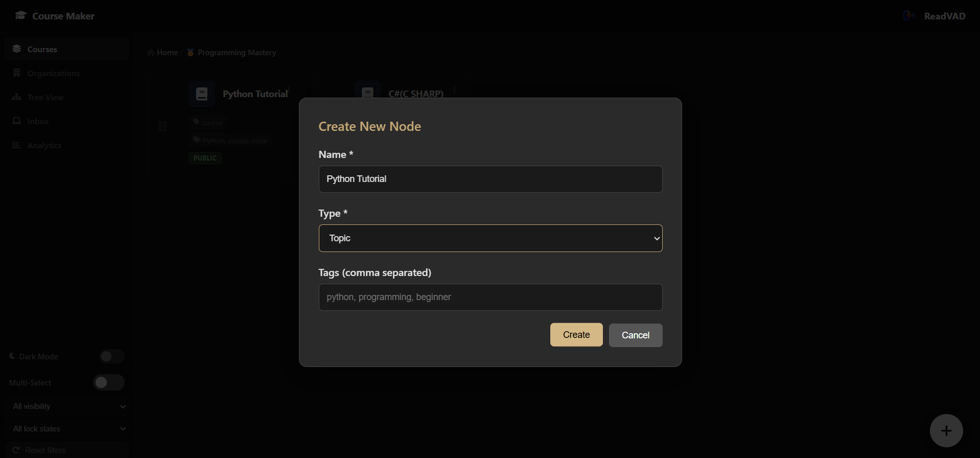Open Tree View from the sidebar
980x458 pixels.
pyautogui.click(x=67, y=97)
